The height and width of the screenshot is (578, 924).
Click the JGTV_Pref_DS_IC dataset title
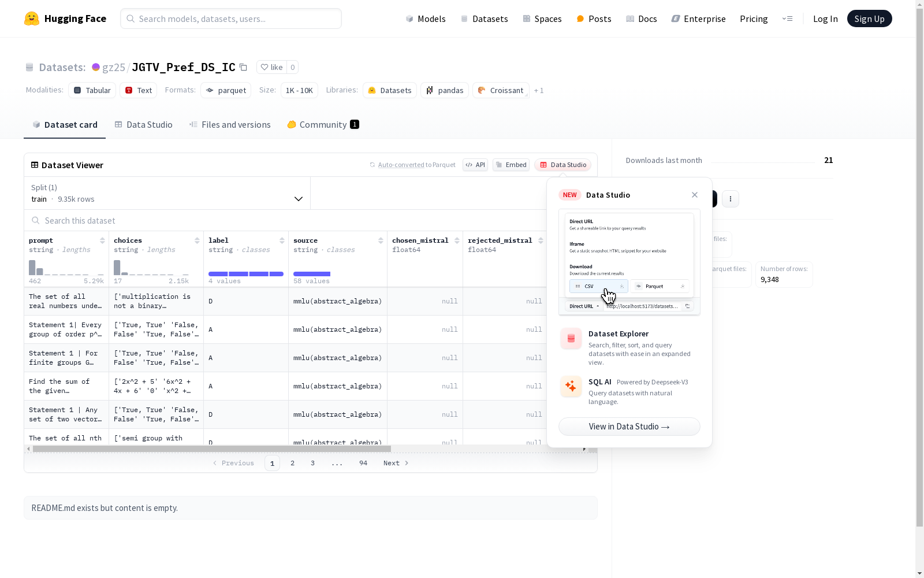pyautogui.click(x=184, y=67)
